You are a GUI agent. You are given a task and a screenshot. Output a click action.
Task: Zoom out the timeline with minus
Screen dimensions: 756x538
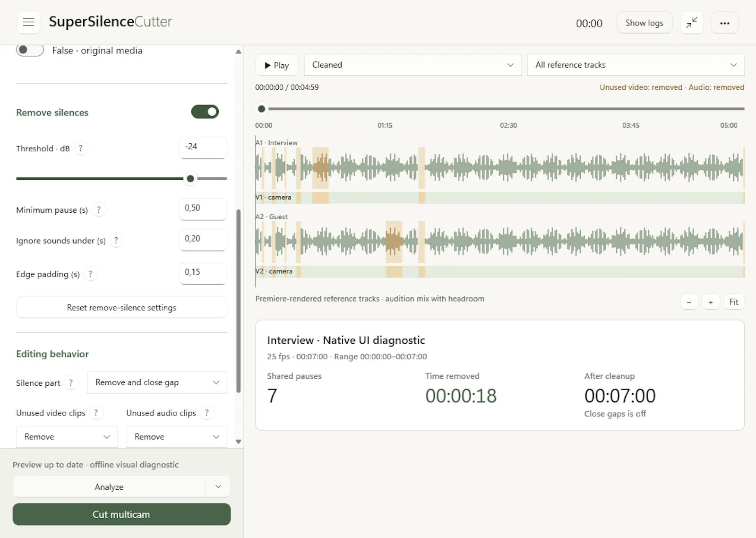(x=689, y=302)
